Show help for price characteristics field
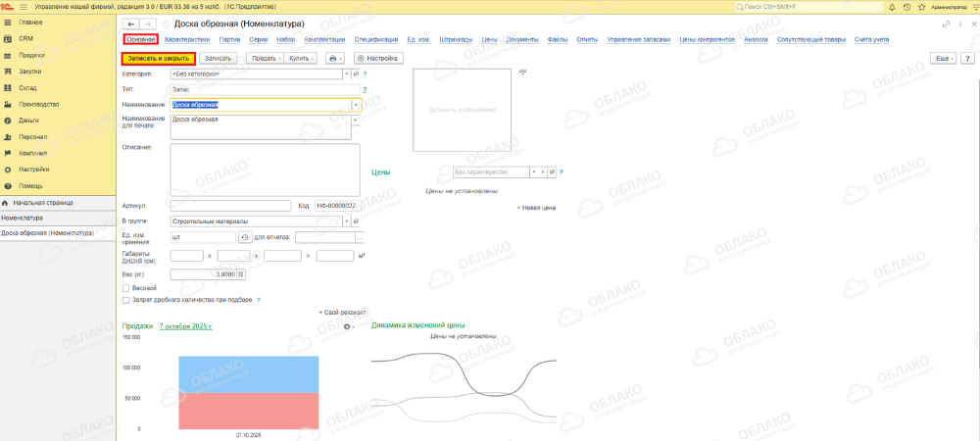Screen dimensions: 980x441 click(x=562, y=171)
